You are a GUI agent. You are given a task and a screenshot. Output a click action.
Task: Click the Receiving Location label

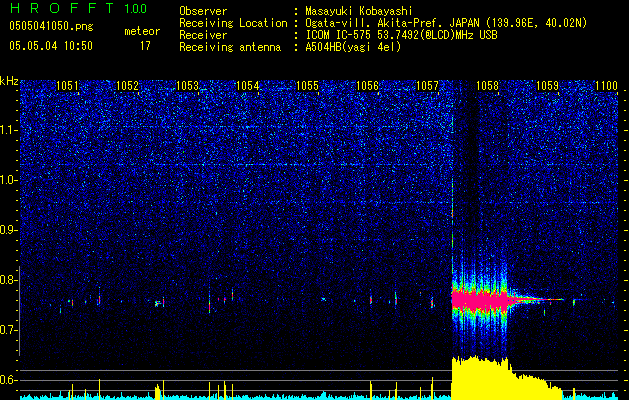pyautogui.click(x=233, y=23)
